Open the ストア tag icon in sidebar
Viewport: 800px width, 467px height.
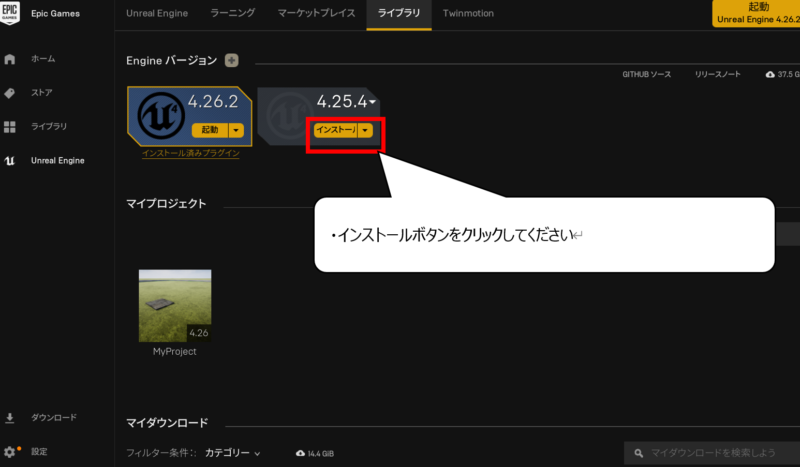click(x=9, y=93)
